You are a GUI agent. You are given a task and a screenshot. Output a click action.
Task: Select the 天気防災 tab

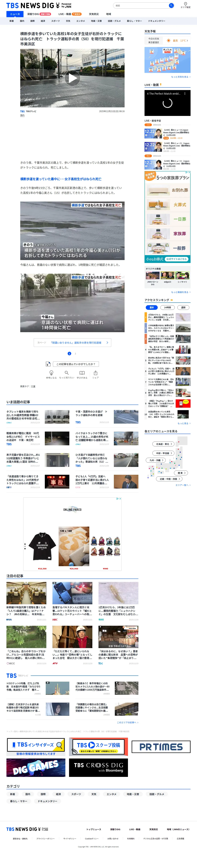pyautogui.click(x=94, y=14)
